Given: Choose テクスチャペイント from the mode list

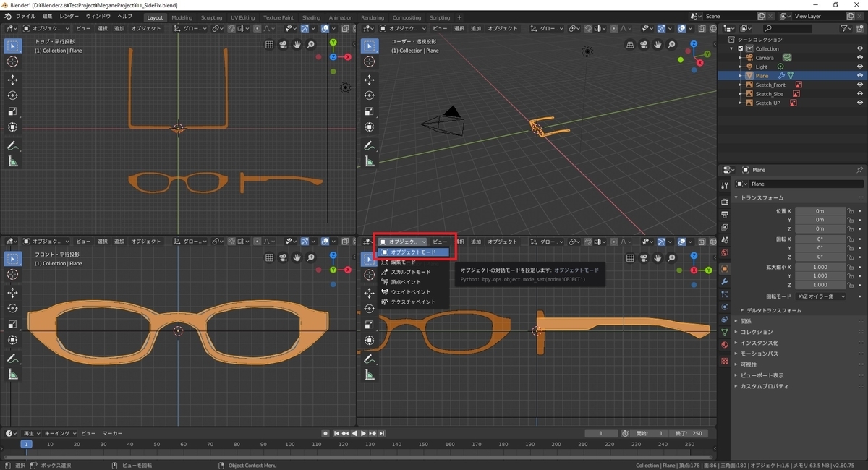Looking at the screenshot, I should [x=414, y=302].
